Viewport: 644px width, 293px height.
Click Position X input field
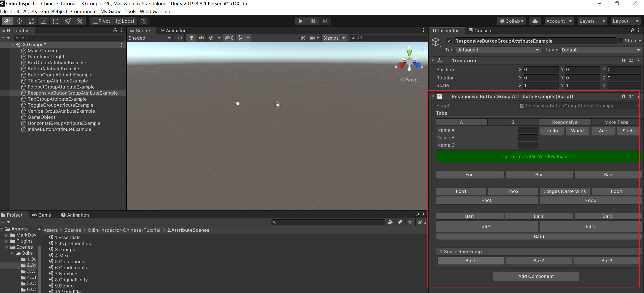coord(541,70)
